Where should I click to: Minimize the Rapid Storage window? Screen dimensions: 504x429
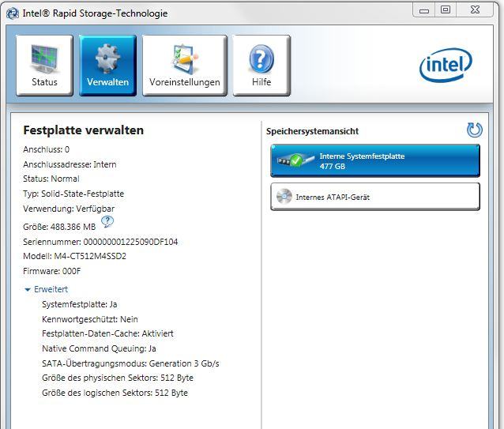(x=424, y=10)
